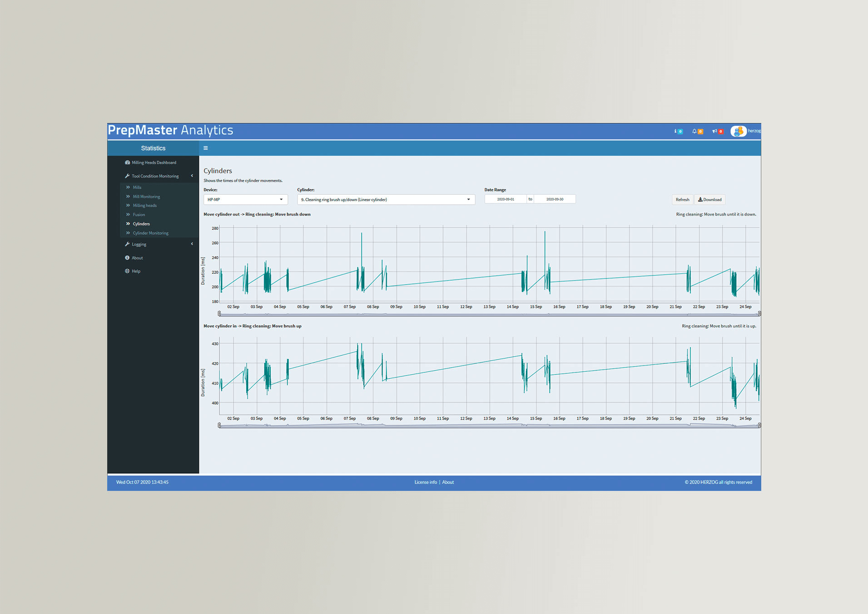Click 'Move cylinder in -> Ring cleaning: Move brush up' heading
Viewport: 868px width, 614px height.
click(253, 326)
